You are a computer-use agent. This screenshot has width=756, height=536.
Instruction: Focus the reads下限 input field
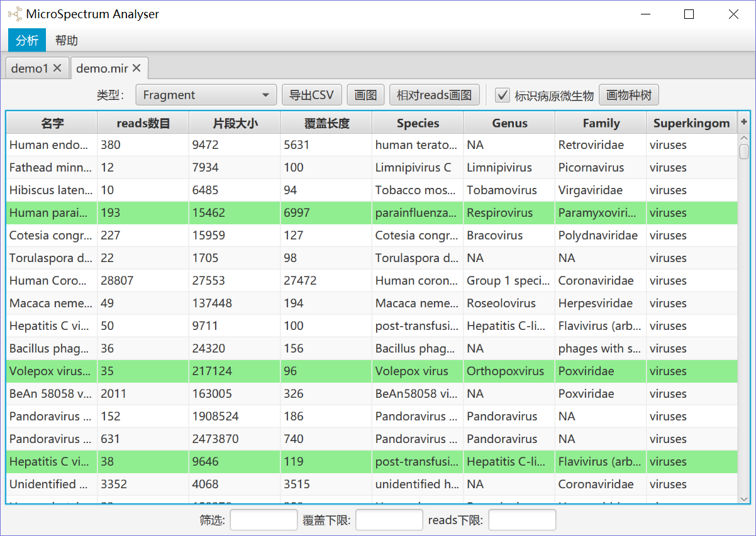[x=522, y=520]
